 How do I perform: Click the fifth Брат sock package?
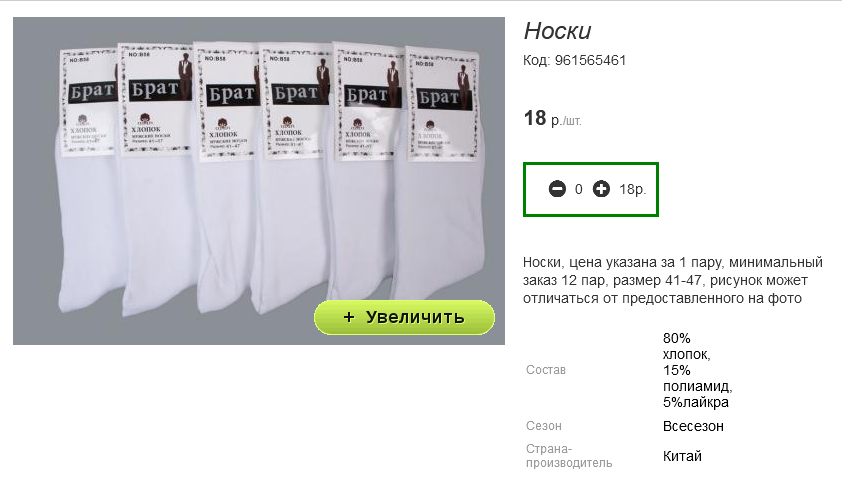point(365,177)
